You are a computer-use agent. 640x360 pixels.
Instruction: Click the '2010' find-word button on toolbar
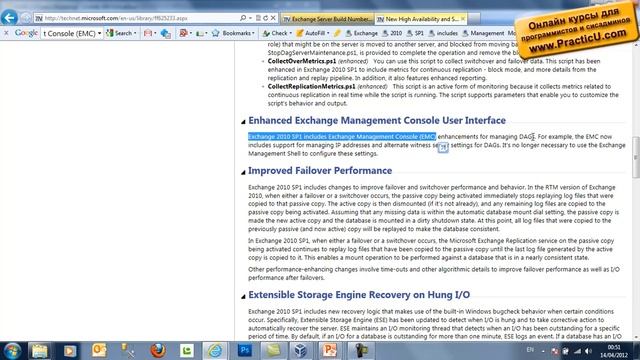[x=392, y=33]
